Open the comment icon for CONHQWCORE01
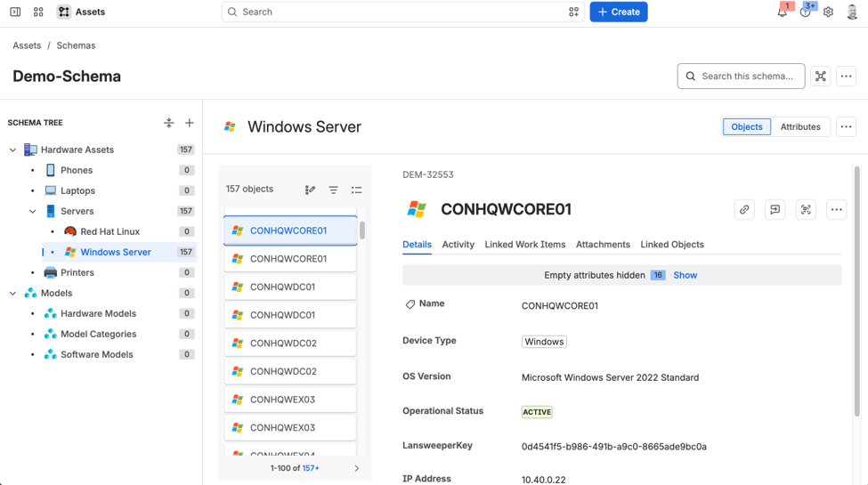868x485 pixels. pyautogui.click(x=775, y=209)
